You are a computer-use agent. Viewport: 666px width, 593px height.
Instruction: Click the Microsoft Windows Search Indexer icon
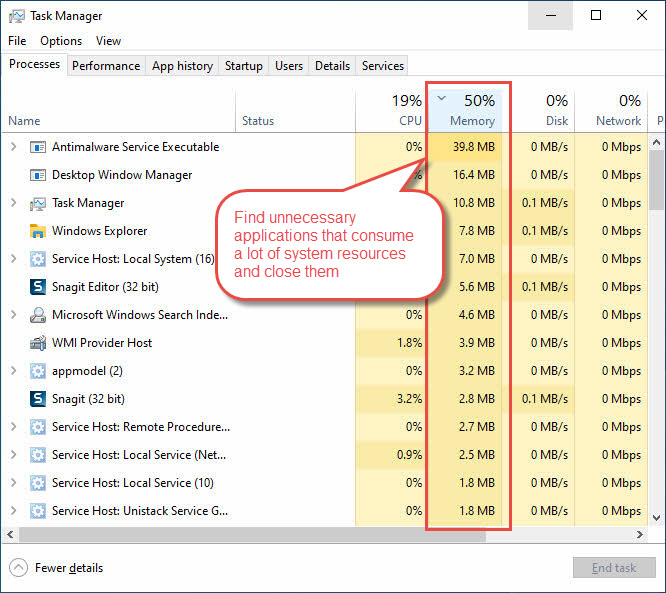pos(38,315)
